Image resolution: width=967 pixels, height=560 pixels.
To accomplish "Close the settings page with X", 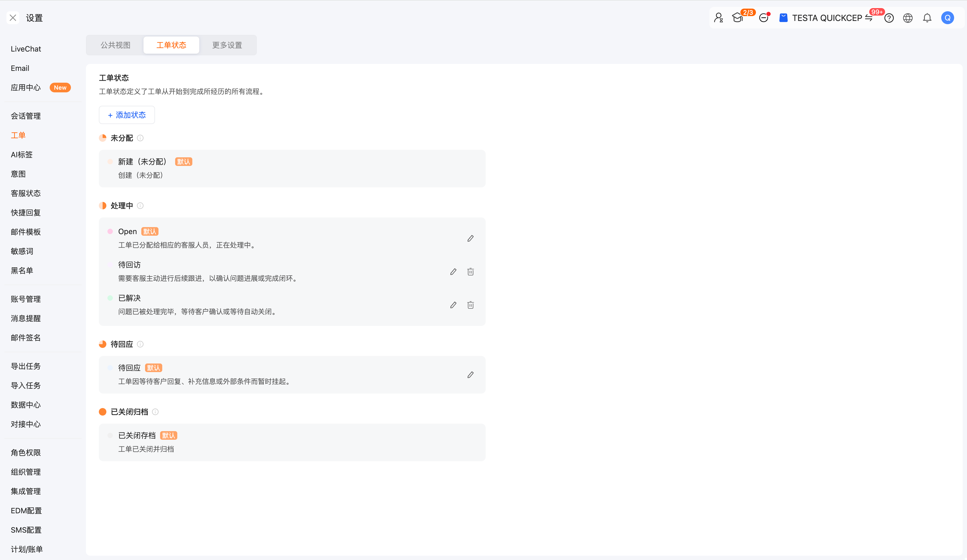I will 13,18.
